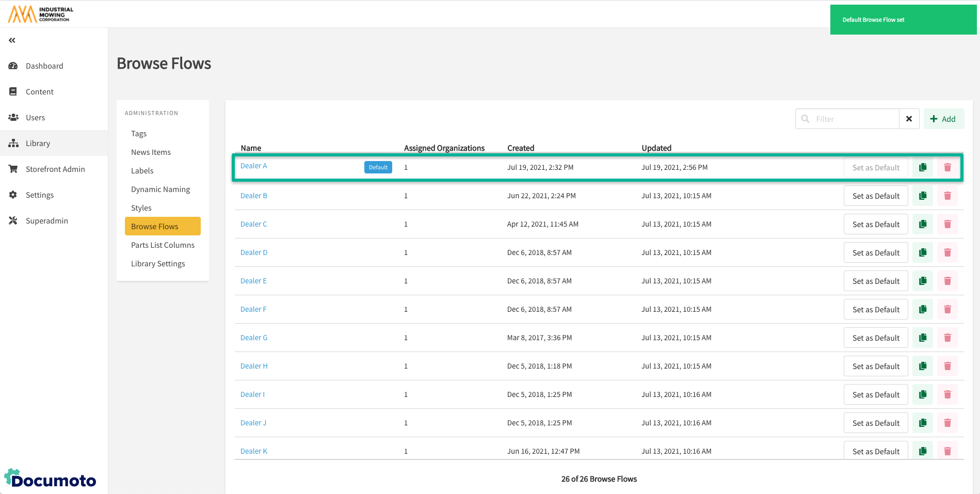The image size is (980, 494).
Task: Go to Storefront Admin in sidebar
Action: (55, 169)
